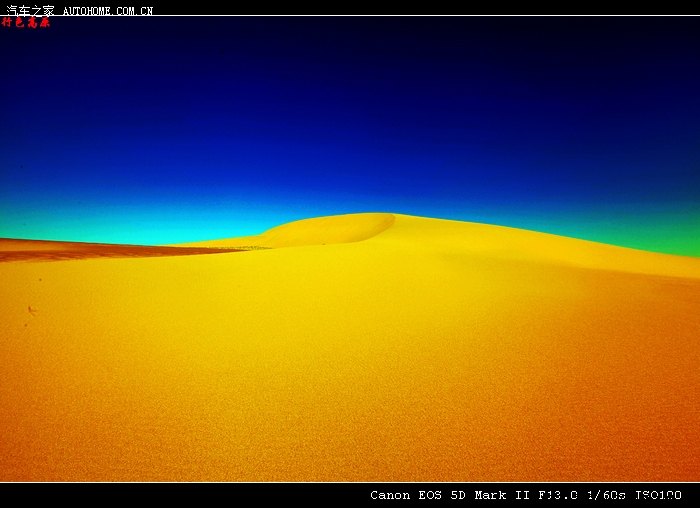Viewport: 700px width, 508px height.
Task: Click the bright yellow sand in the center
Action: coord(350,320)
